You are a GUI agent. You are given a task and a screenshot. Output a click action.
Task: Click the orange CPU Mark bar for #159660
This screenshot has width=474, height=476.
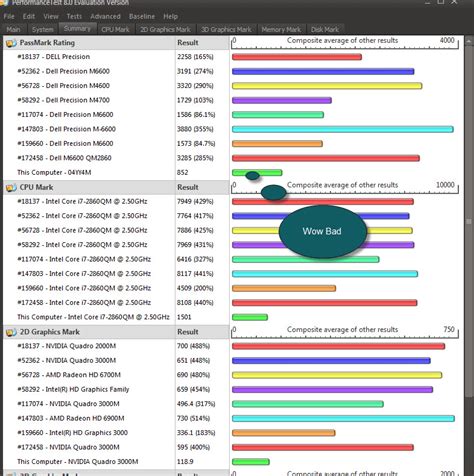[x=284, y=288]
